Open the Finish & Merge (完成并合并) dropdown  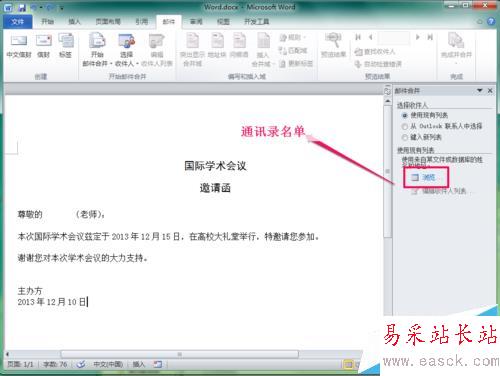point(456,48)
